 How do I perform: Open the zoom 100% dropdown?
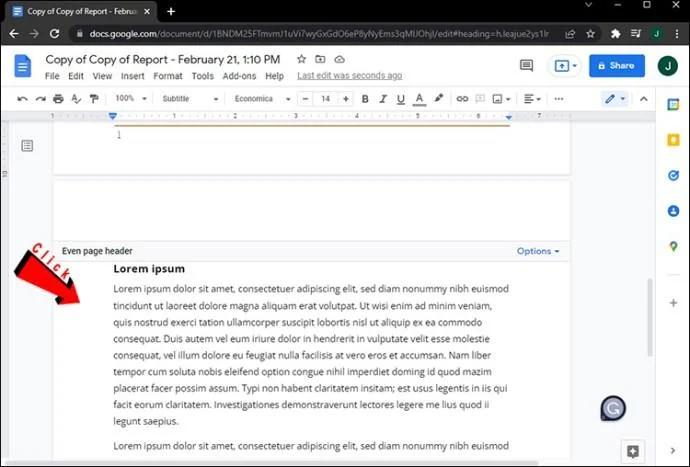point(131,99)
